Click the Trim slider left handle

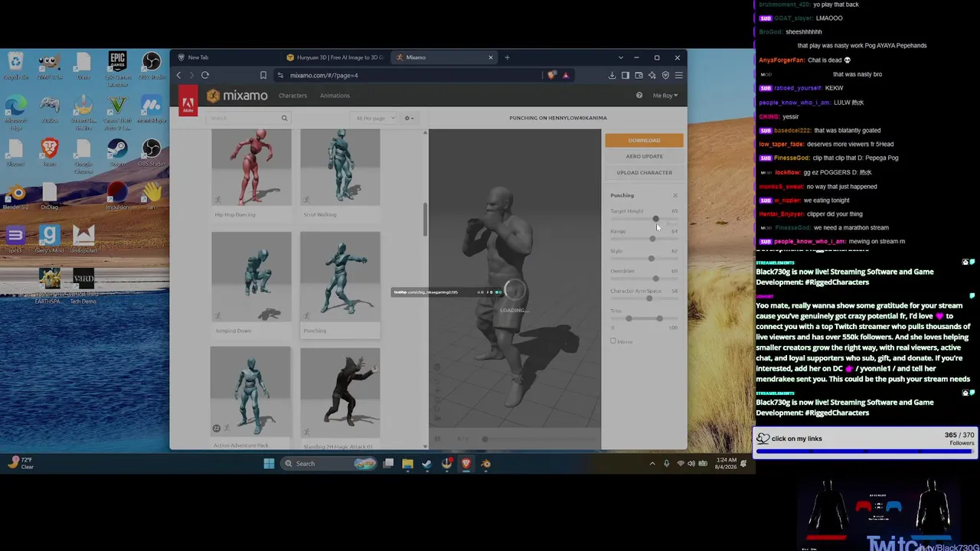(629, 318)
